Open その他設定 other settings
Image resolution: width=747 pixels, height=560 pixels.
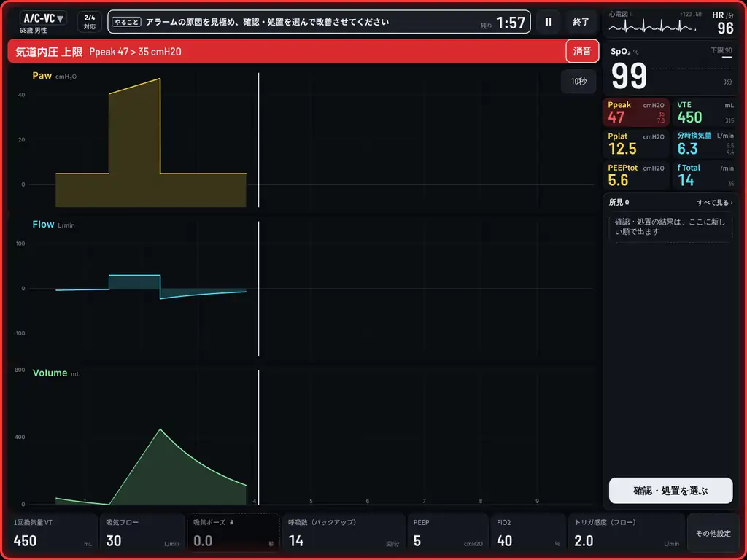pos(713,533)
